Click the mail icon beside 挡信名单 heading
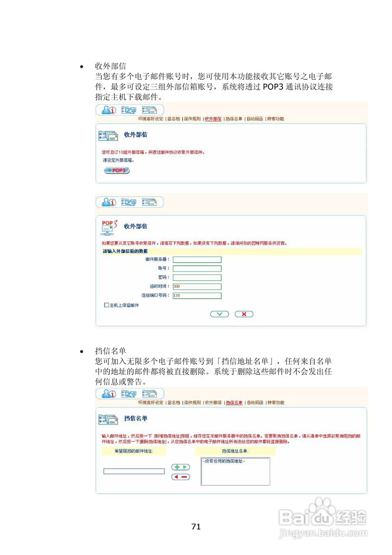The image size is (392, 555). 108,419
